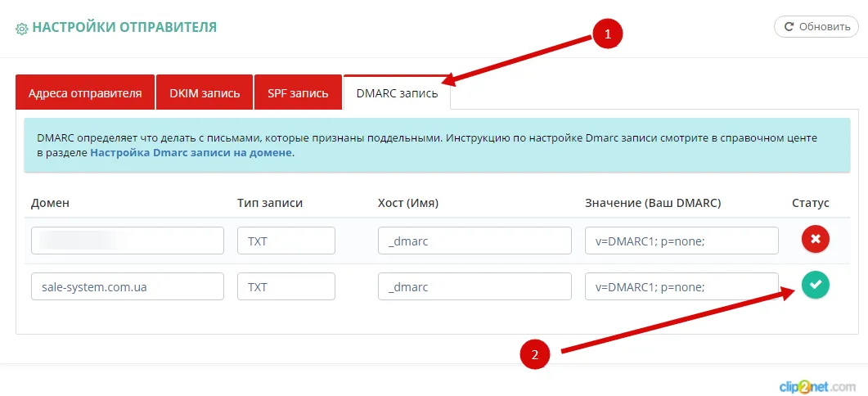Click first row's v=DMARC1; p=none; value field
Viewport: 868px width, 396px height.
(x=681, y=241)
